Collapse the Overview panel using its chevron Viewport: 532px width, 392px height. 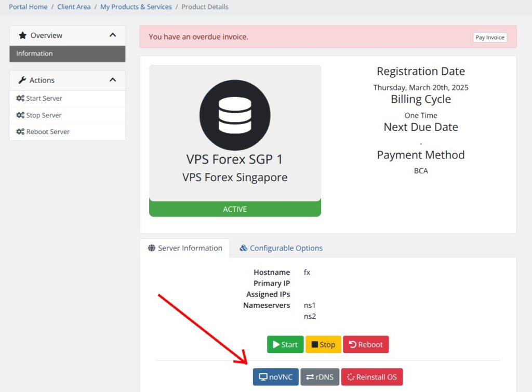[x=113, y=35]
